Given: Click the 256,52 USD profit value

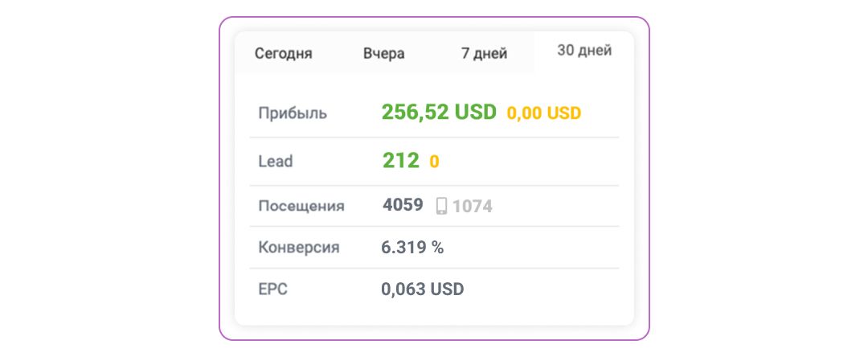Looking at the screenshot, I should click(439, 113).
